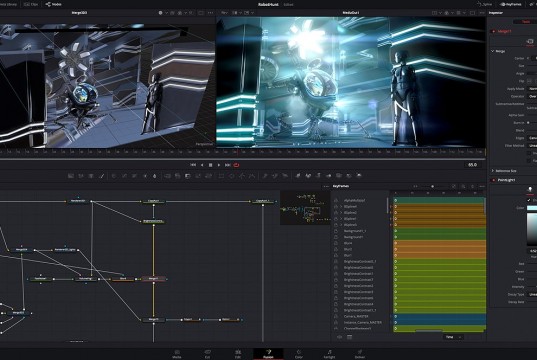Toggle the lock on Camera_MASTER keyframe row
537x360 pixels.
pyautogui.click(x=336, y=316)
